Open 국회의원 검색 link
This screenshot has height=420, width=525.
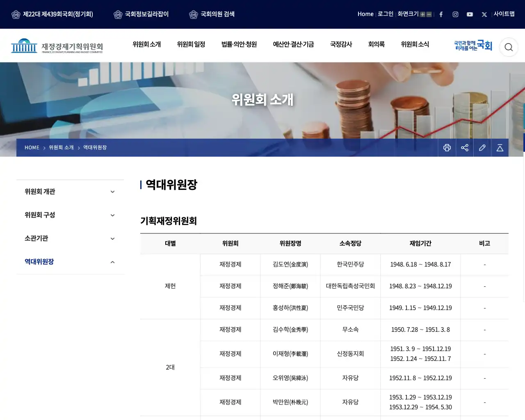217,14
